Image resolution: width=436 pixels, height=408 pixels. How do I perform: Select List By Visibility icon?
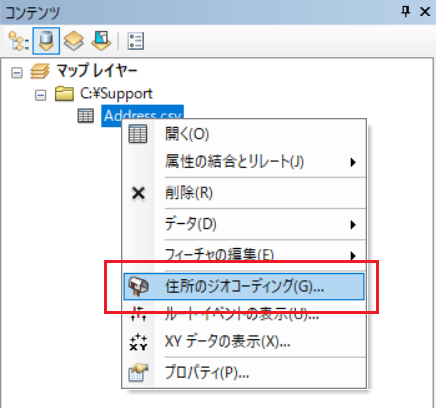tap(74, 41)
